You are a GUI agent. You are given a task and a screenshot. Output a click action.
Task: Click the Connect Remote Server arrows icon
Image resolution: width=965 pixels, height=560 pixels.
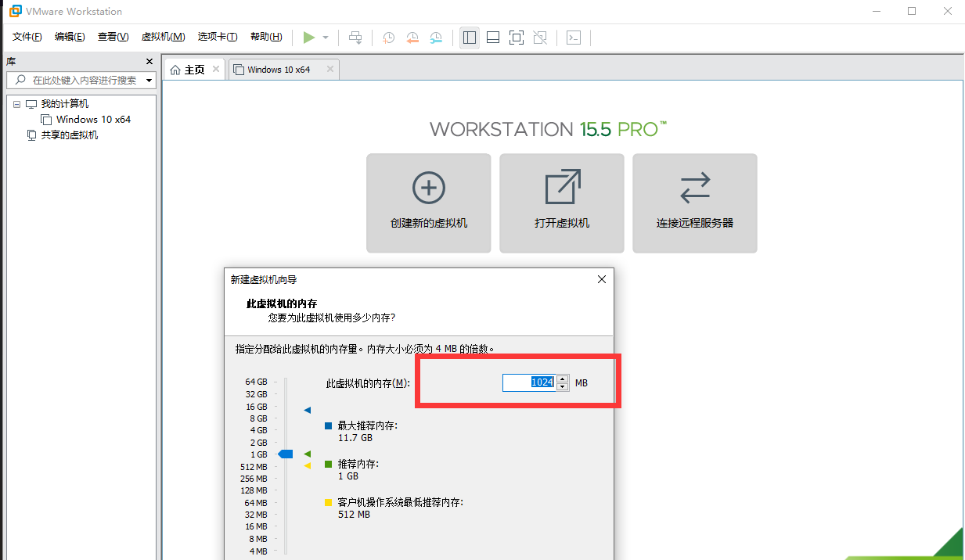[x=695, y=188]
